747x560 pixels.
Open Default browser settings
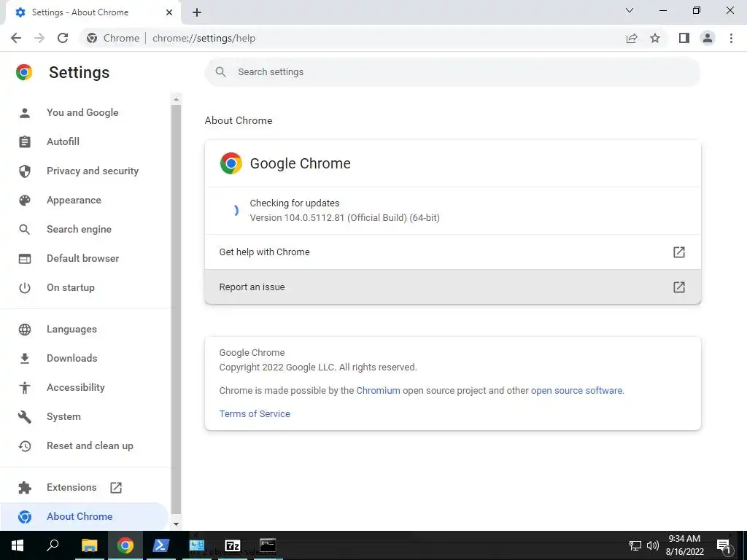(83, 258)
